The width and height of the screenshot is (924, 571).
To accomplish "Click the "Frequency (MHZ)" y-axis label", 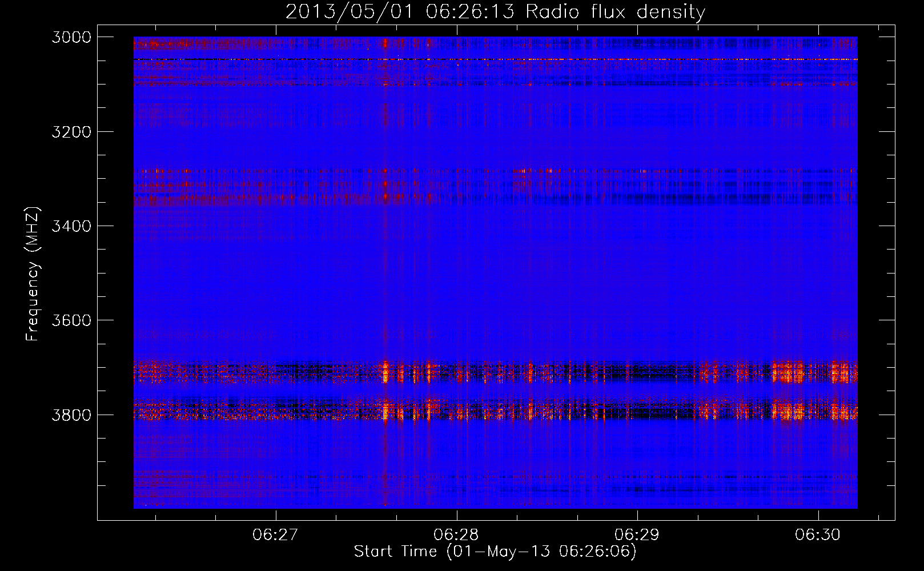I will click(33, 274).
